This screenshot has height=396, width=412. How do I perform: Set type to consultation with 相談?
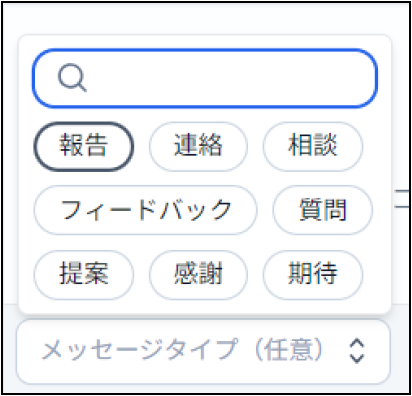[x=312, y=146]
